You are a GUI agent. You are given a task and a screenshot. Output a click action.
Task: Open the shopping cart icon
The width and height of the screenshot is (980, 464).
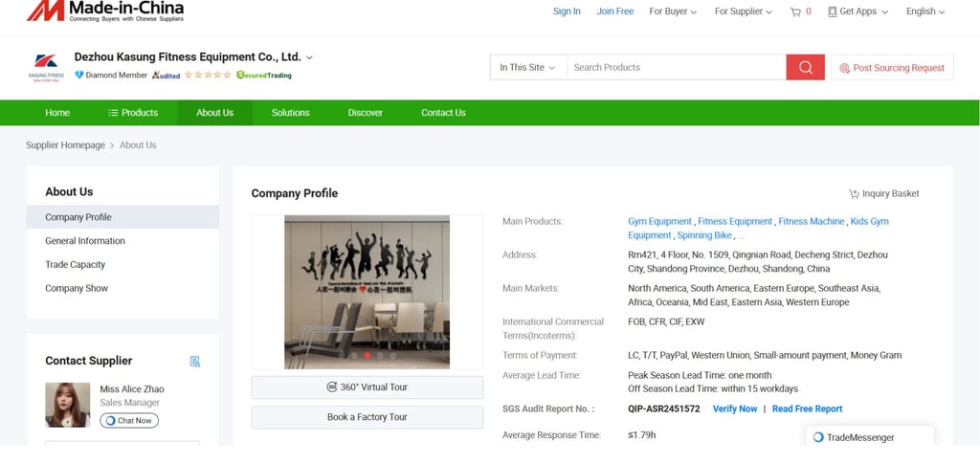pyautogui.click(x=795, y=11)
